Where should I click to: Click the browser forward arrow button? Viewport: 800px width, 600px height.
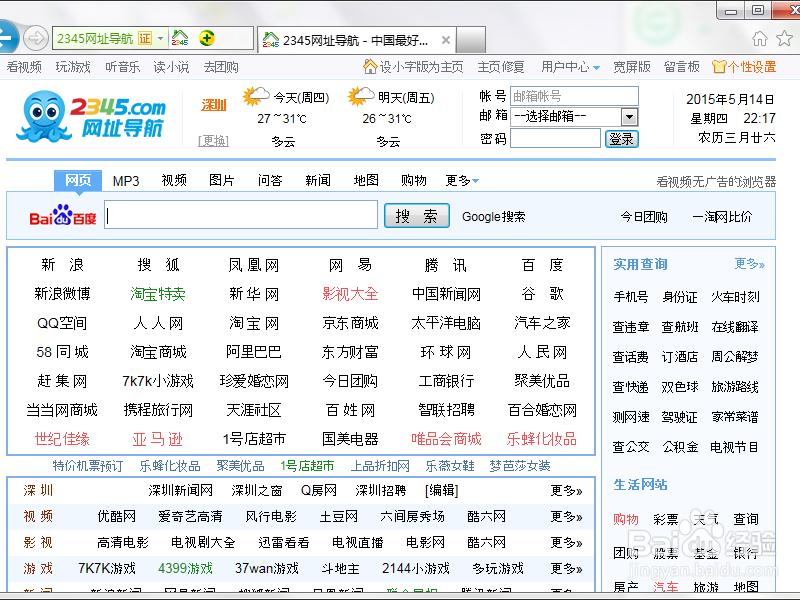point(36,38)
